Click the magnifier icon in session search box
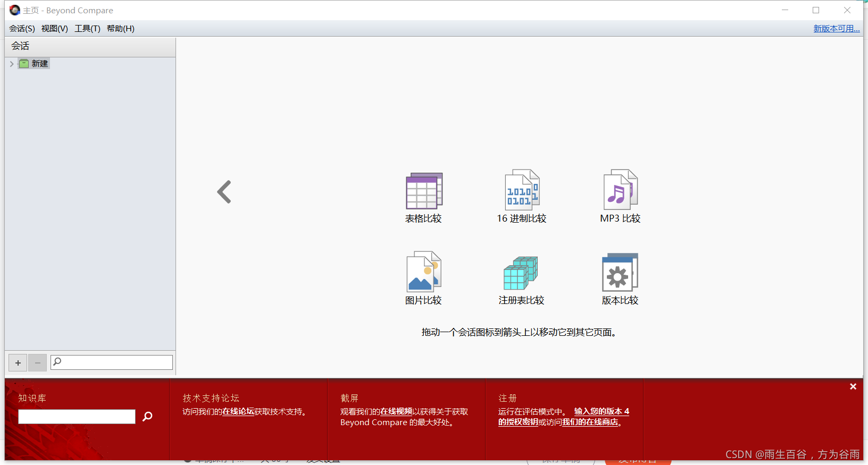The image size is (868, 465). tap(57, 362)
